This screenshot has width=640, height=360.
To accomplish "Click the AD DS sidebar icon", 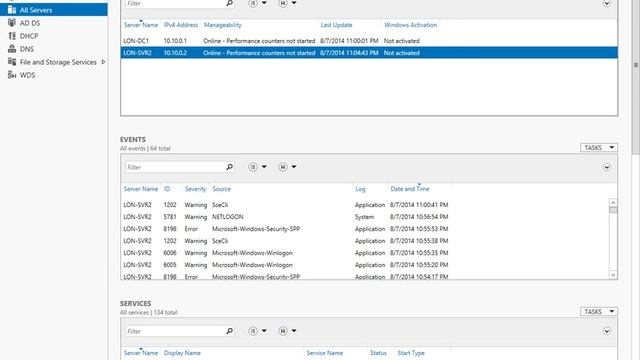I will coord(12,23).
